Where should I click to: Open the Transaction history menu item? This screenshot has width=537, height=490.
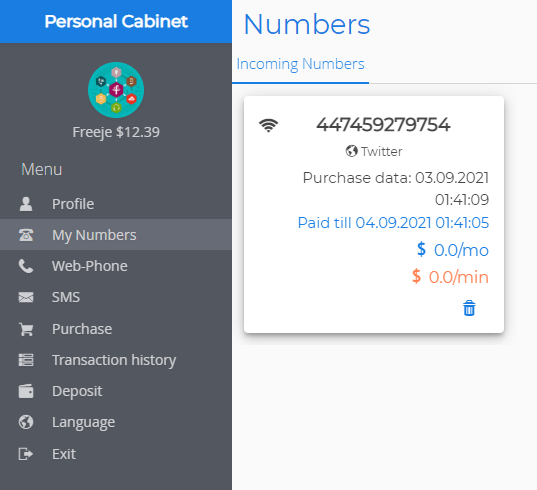click(116, 360)
